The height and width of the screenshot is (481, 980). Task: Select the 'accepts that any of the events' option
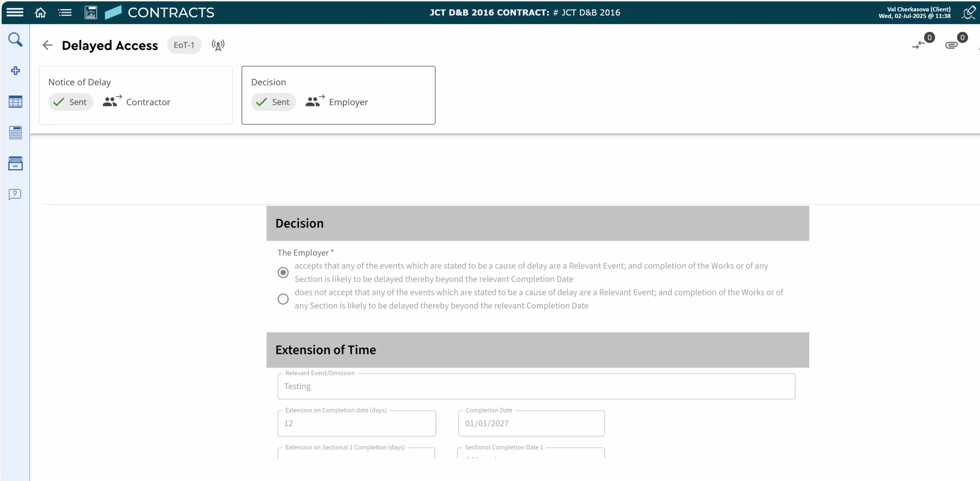283,272
